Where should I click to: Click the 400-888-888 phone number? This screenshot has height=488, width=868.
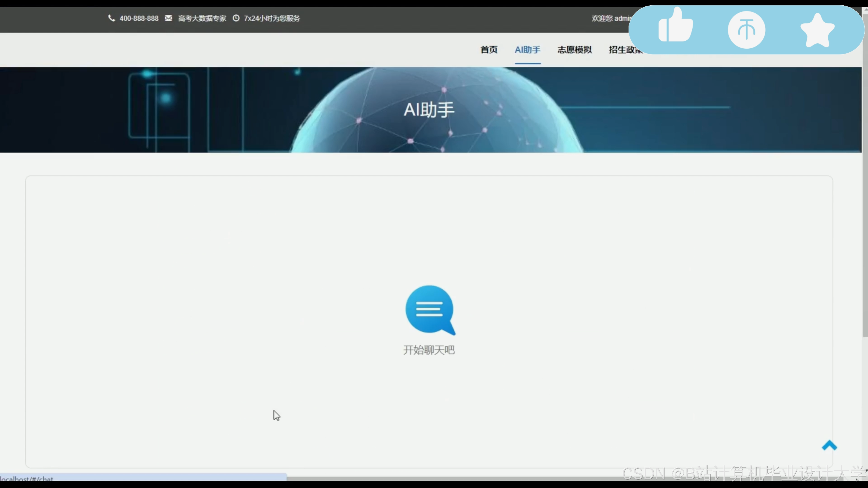(139, 19)
